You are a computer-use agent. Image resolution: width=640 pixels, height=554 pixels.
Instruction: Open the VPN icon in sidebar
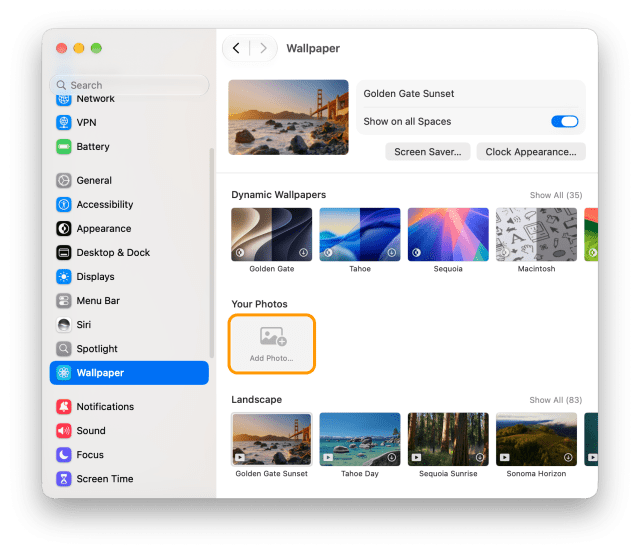(64, 122)
